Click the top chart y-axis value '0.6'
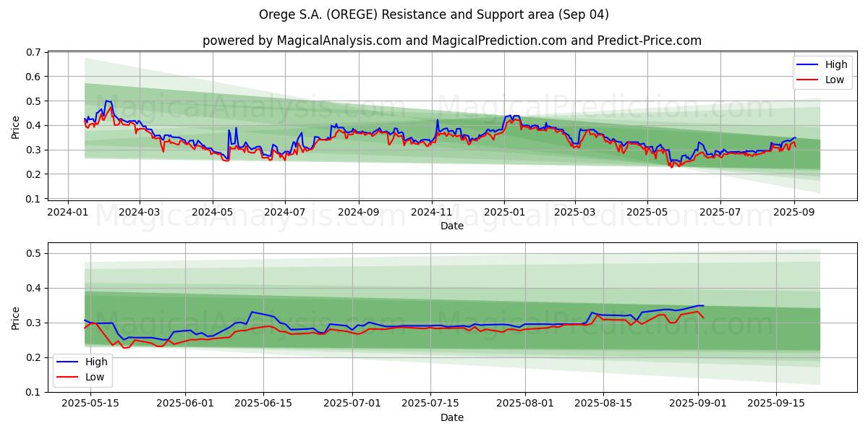The width and height of the screenshot is (868, 434). pos(34,77)
